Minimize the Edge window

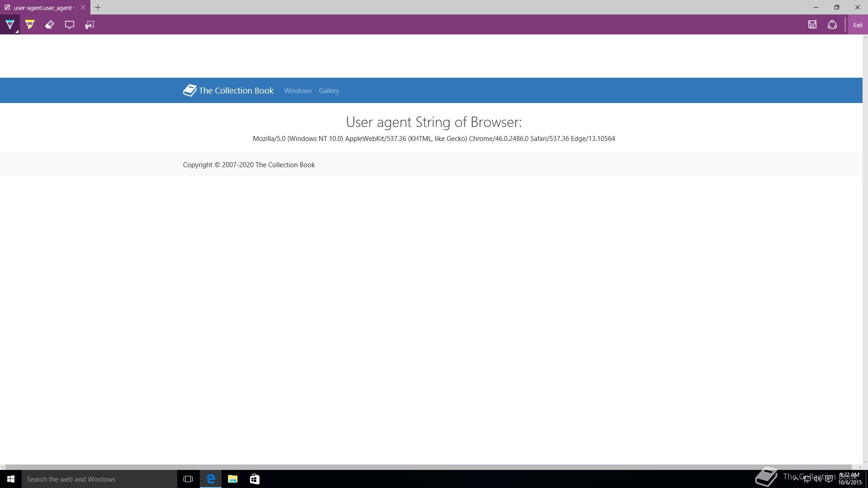pos(816,7)
